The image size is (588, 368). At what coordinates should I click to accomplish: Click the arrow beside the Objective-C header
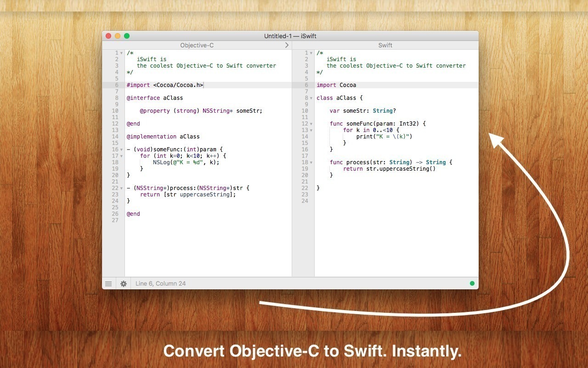287,45
